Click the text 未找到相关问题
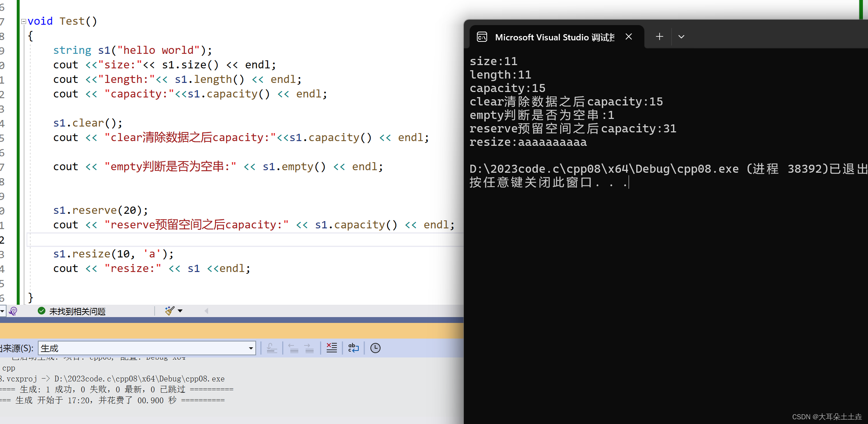868x424 pixels. click(x=77, y=311)
